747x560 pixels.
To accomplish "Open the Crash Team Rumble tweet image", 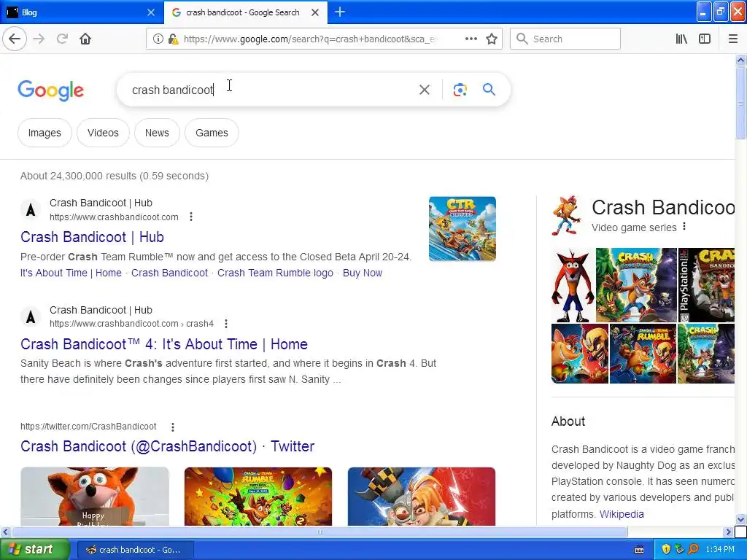I will (258, 496).
